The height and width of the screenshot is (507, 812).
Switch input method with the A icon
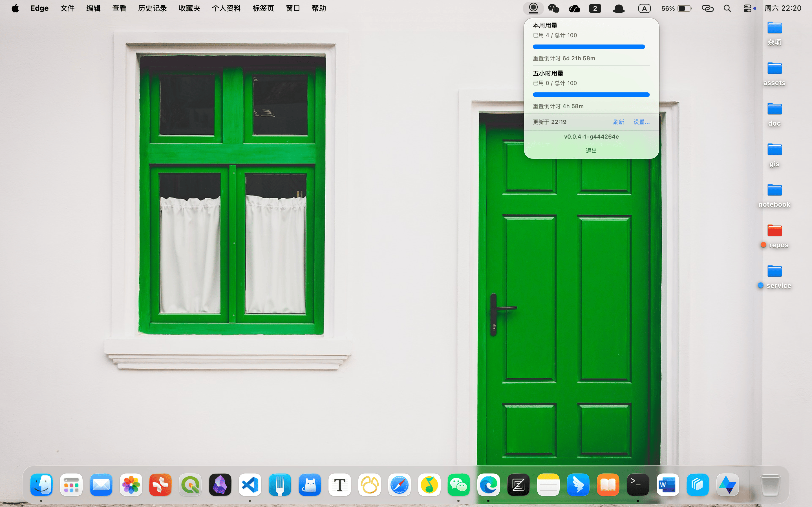click(x=644, y=8)
